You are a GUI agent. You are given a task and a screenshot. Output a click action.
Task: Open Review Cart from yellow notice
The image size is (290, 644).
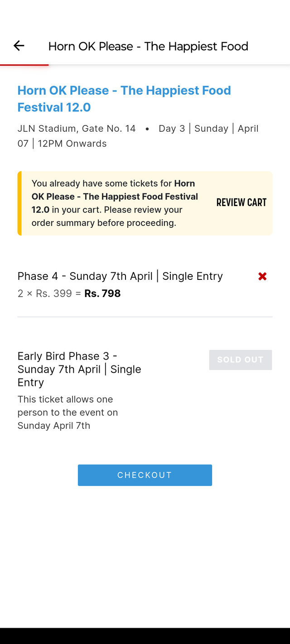(241, 202)
